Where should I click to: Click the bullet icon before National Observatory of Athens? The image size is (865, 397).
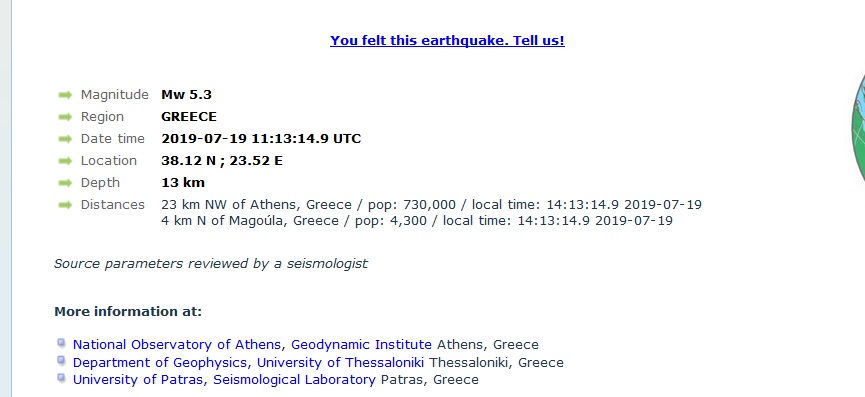tap(61, 343)
